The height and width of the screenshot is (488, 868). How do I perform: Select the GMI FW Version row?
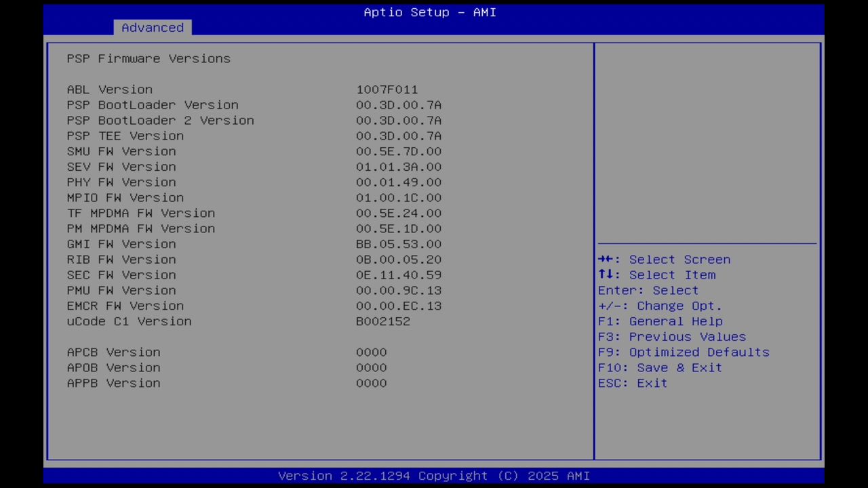coord(121,244)
